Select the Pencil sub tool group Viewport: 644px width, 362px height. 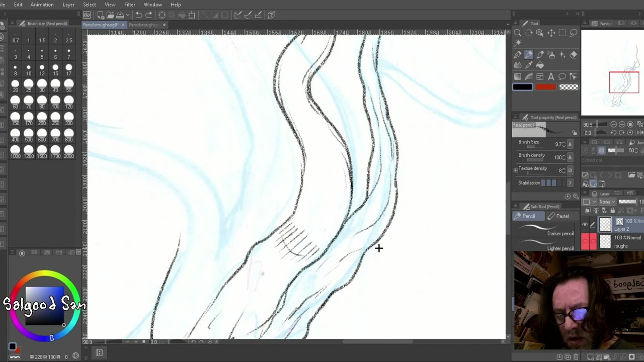(528, 216)
